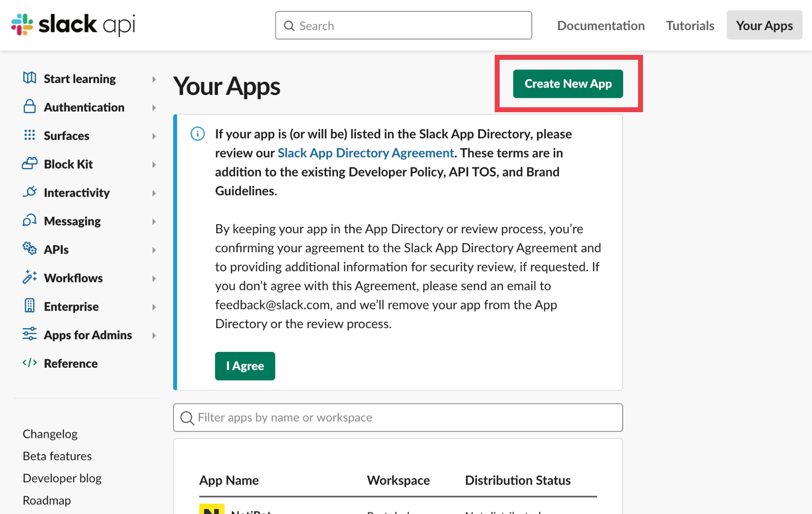Select Block Kit in the sidebar
This screenshot has width=812, height=514.
pyautogui.click(x=68, y=165)
